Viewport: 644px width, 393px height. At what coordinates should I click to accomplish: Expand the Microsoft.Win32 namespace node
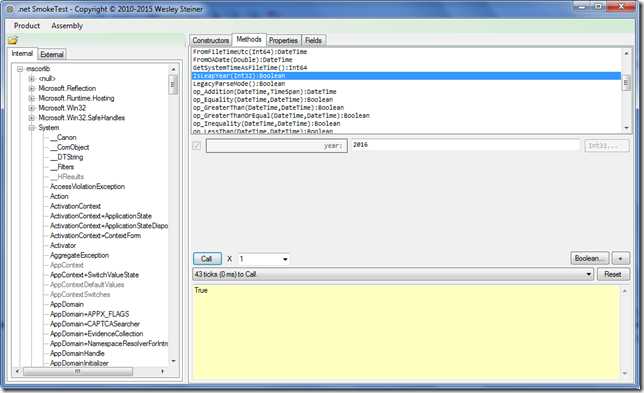pos(32,108)
